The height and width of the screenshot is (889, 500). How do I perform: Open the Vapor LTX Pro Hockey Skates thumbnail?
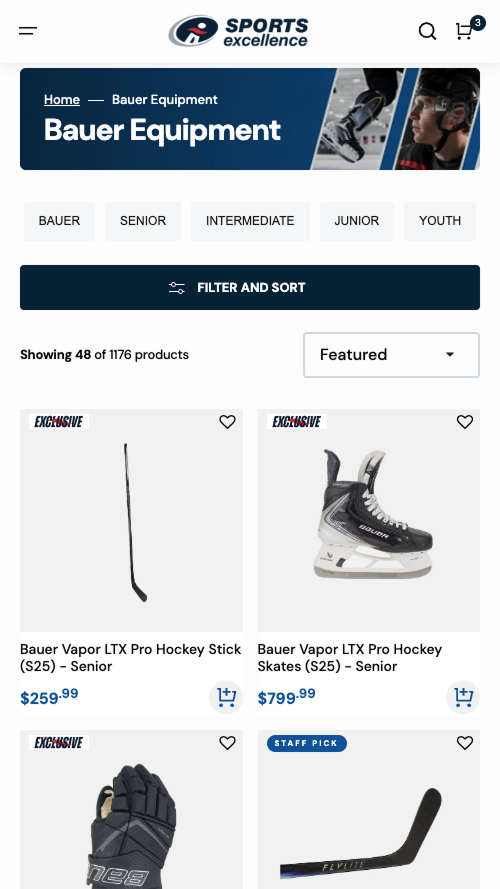369,520
